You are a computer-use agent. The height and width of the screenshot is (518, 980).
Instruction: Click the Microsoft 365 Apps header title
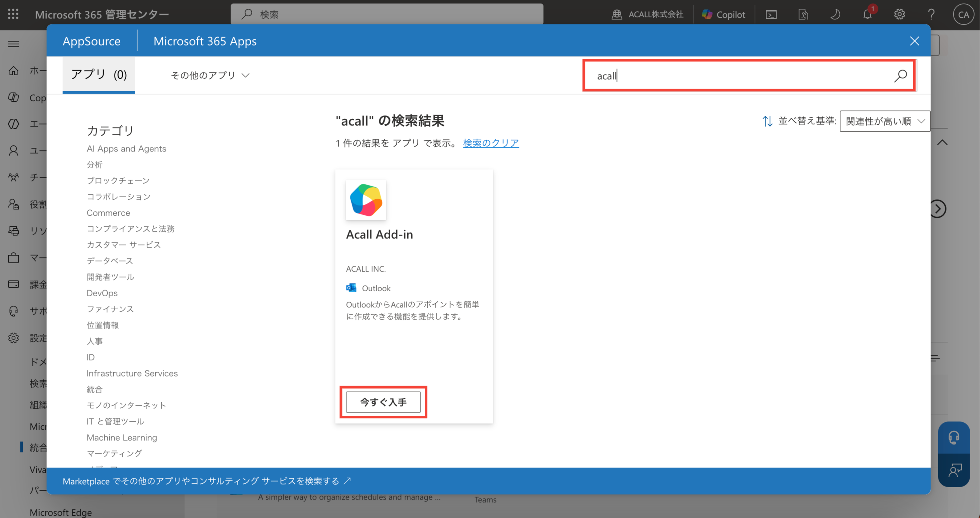(205, 41)
